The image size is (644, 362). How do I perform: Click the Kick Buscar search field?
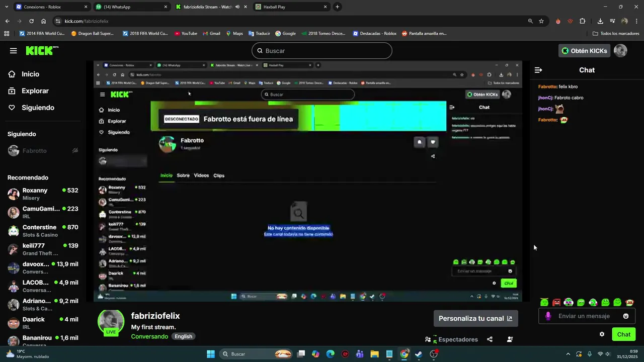pyautogui.click(x=321, y=51)
